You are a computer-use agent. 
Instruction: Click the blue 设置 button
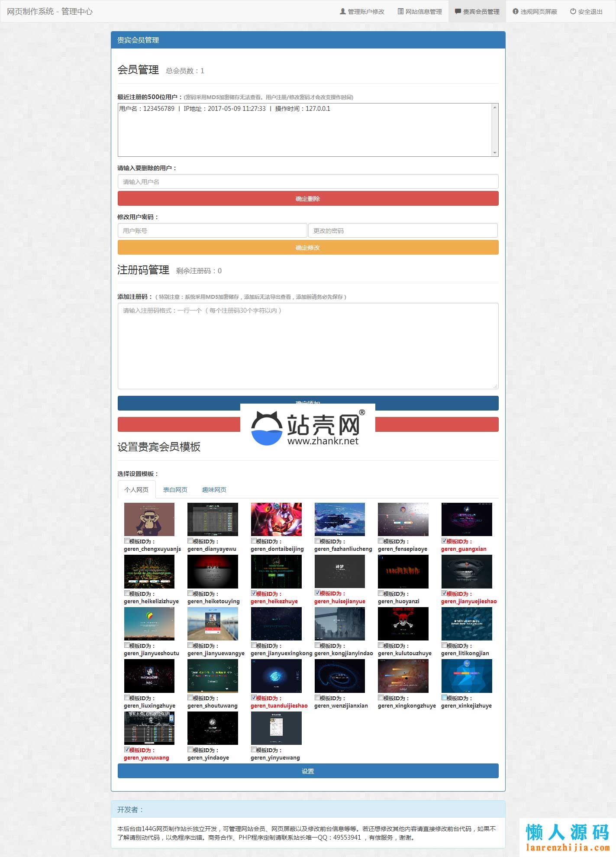308,771
